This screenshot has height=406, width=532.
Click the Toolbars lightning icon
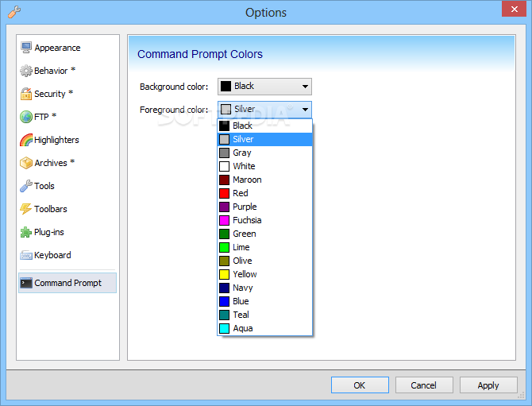click(x=26, y=209)
